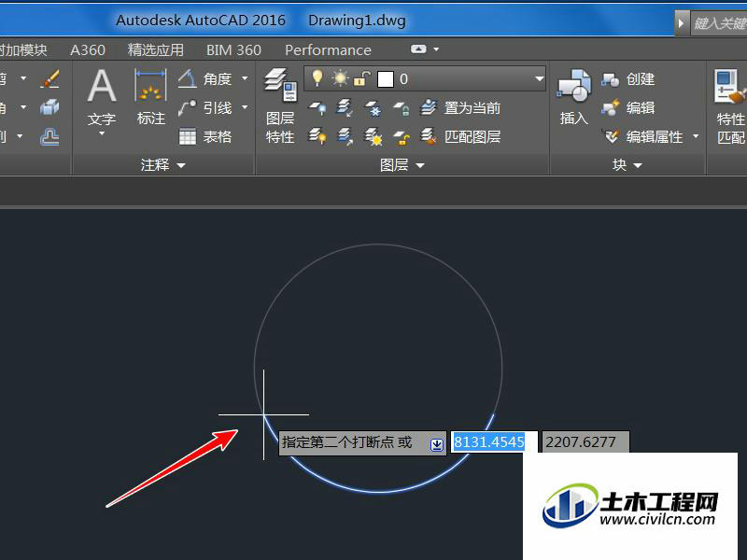This screenshot has width=747, height=560.
Task: Click 编辑属性 edit attributes tool
Action: [x=642, y=137]
